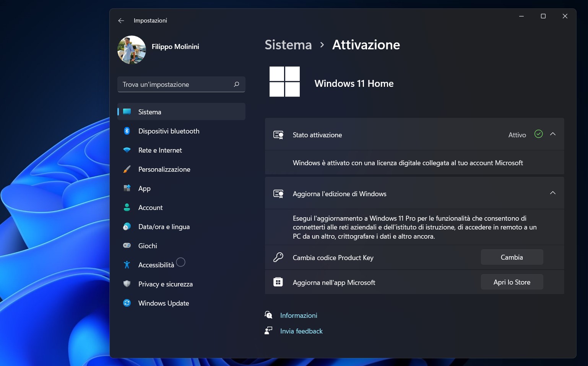Click the Wi-Fi icon beside Rete e Internet
The image size is (588, 366).
127,150
